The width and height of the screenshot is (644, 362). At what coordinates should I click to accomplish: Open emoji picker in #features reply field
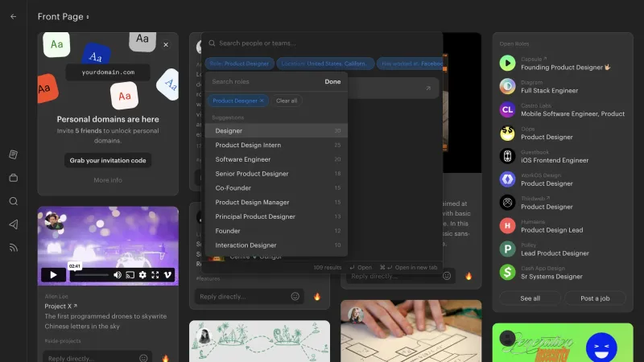pos(295,296)
